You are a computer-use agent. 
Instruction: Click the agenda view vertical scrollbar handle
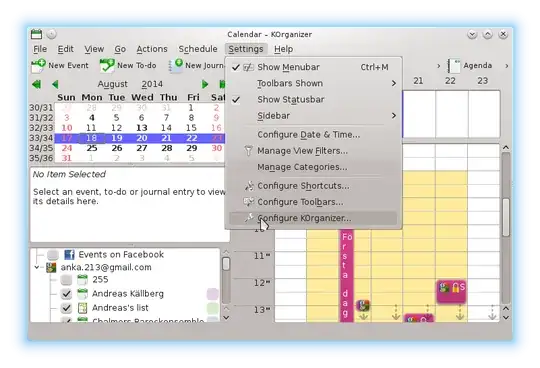pos(506,217)
